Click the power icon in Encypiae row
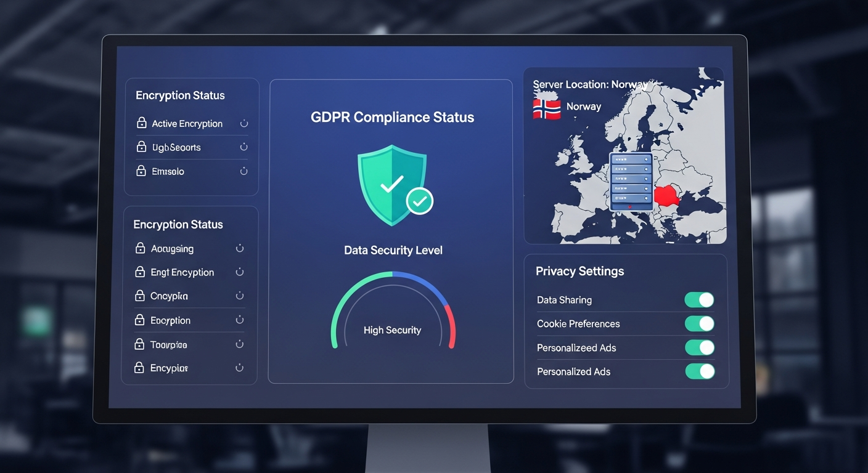 (x=240, y=368)
